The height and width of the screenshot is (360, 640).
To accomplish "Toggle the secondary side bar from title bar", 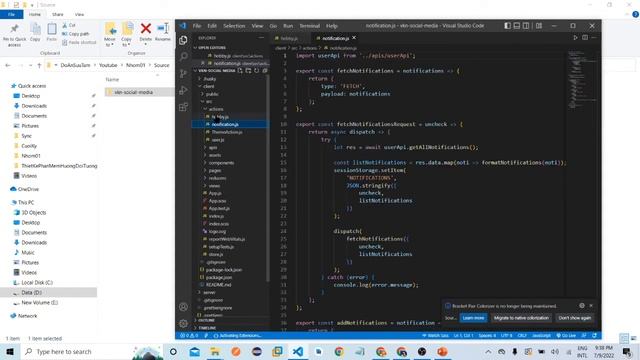I will point(526,26).
